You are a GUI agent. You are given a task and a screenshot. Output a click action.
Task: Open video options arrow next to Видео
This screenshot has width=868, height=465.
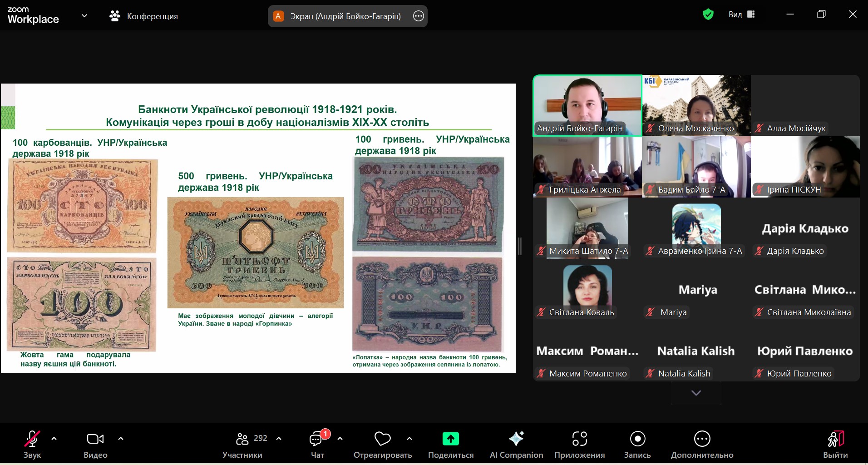point(120,439)
